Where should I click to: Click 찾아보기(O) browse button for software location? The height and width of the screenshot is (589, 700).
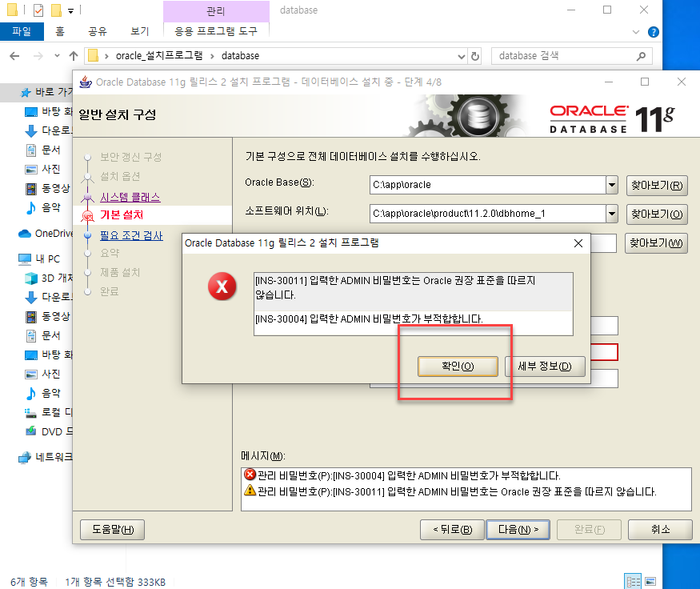click(657, 214)
